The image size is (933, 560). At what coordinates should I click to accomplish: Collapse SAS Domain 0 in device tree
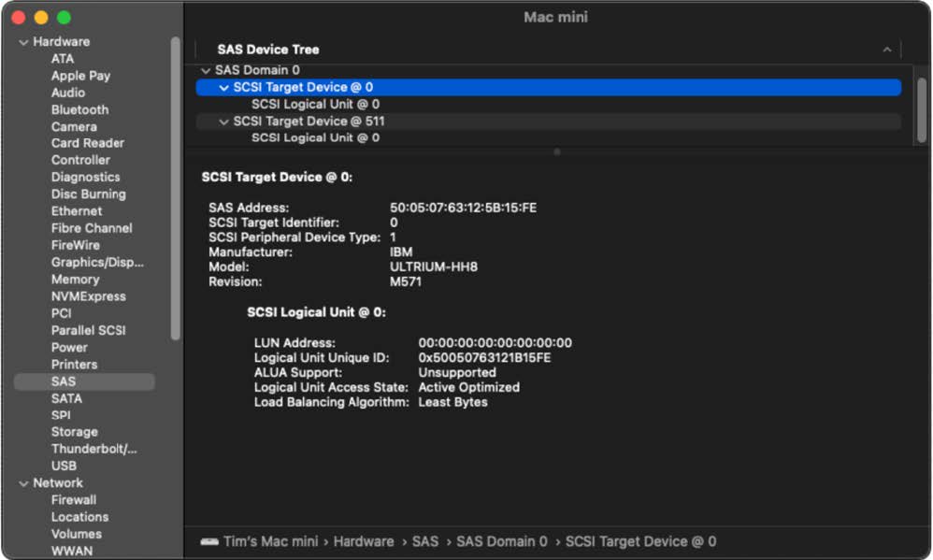(x=206, y=70)
